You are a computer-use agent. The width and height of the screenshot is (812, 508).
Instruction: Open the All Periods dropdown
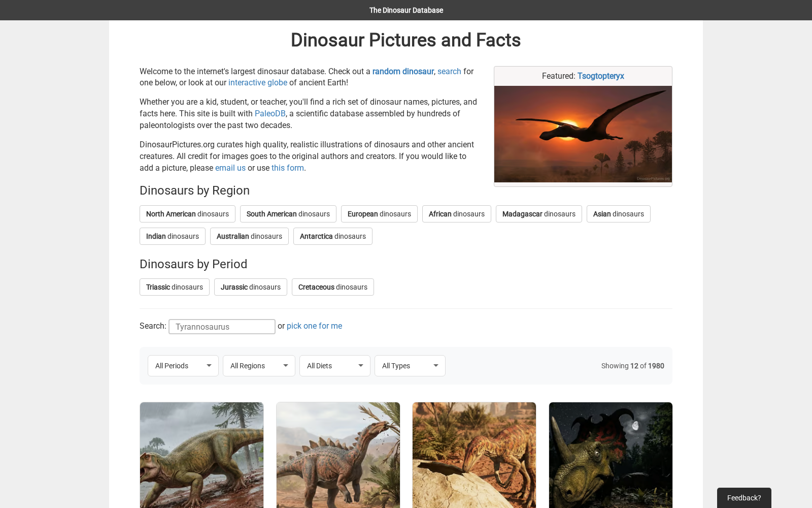point(183,366)
